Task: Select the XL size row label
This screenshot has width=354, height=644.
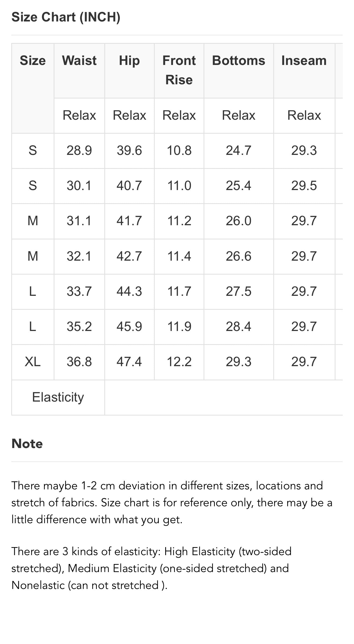Action: point(33,362)
